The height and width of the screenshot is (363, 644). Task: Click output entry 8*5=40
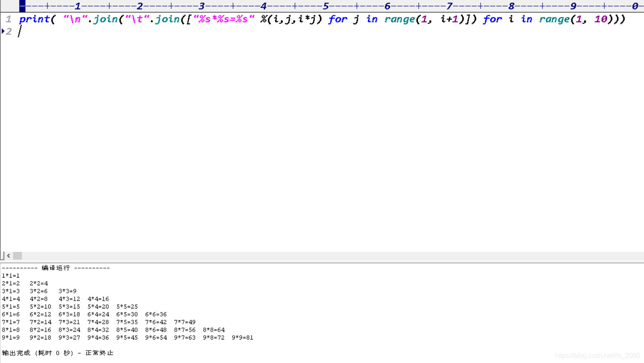pos(127,330)
